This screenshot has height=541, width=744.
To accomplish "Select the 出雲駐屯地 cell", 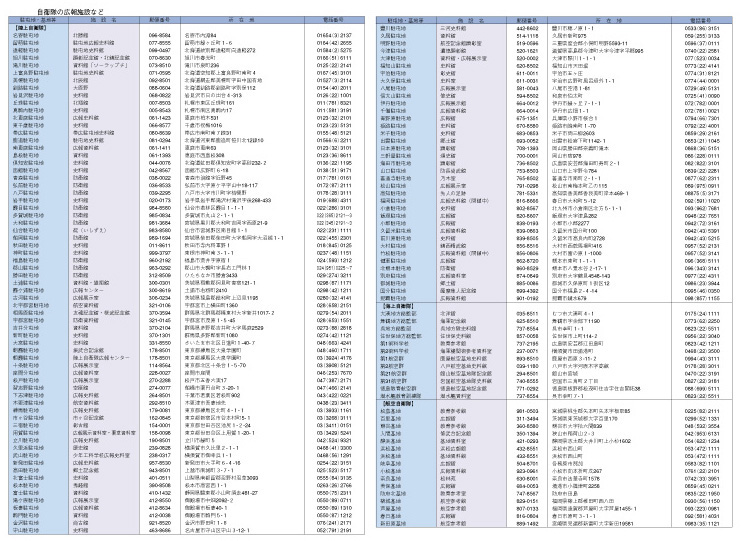I will click(393, 141).
